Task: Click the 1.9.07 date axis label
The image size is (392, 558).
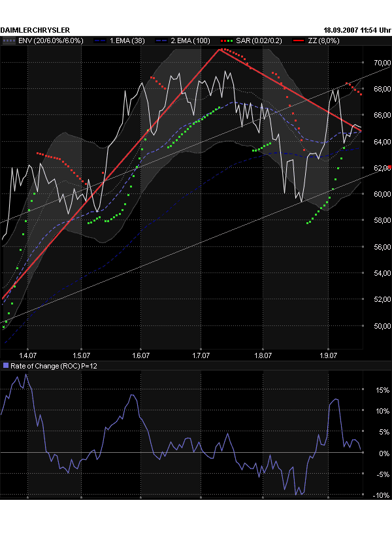Action: [x=329, y=355]
